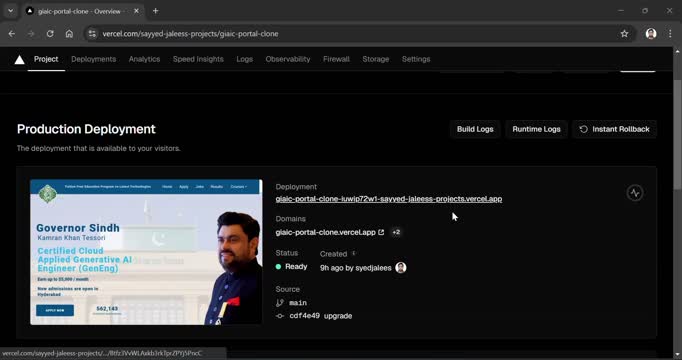This screenshot has height=360, width=682.
Task: Select the Project tab
Action: tap(46, 59)
